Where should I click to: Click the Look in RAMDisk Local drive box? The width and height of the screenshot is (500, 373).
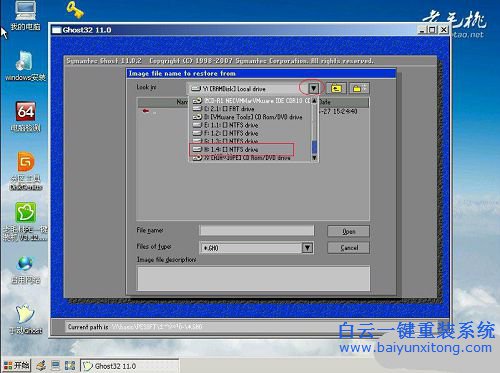[x=248, y=89]
